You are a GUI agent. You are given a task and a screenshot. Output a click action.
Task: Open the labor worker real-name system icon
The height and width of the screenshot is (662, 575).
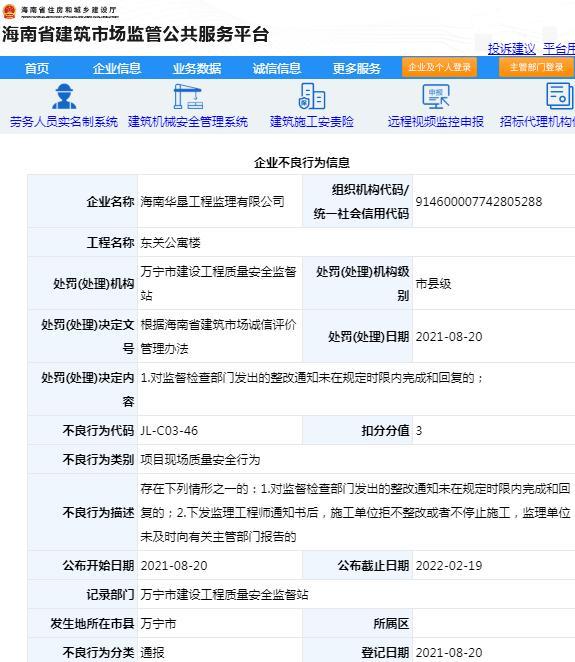click(64, 96)
